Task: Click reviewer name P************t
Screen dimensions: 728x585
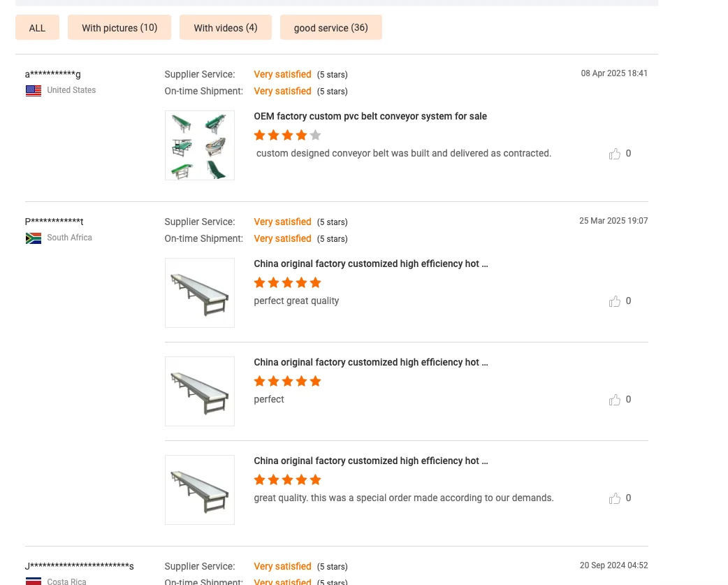Action: point(54,222)
